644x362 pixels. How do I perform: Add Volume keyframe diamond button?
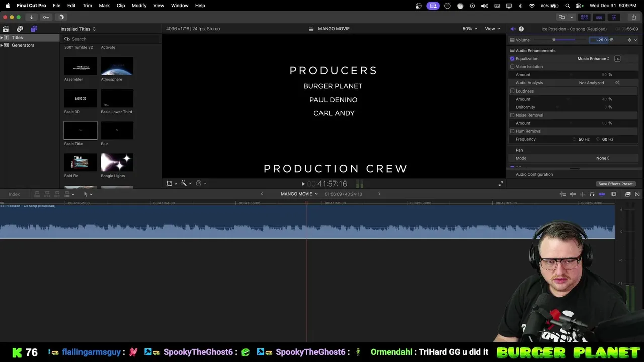point(629,40)
